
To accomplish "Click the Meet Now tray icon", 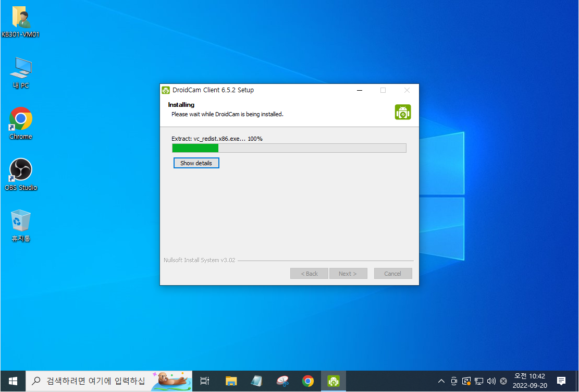I will [454, 381].
